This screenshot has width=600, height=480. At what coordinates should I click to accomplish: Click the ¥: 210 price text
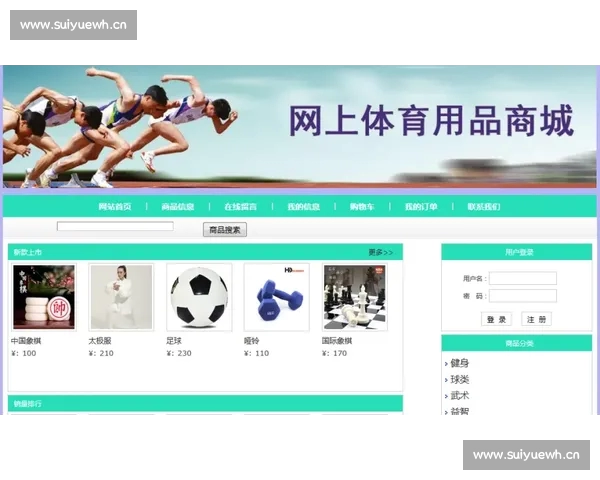[101, 353]
